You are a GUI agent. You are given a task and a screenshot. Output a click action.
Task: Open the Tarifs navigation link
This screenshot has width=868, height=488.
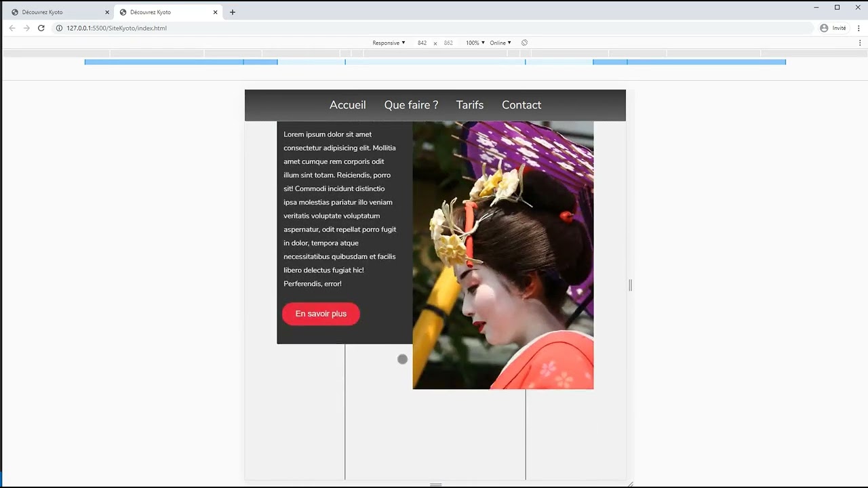470,105
